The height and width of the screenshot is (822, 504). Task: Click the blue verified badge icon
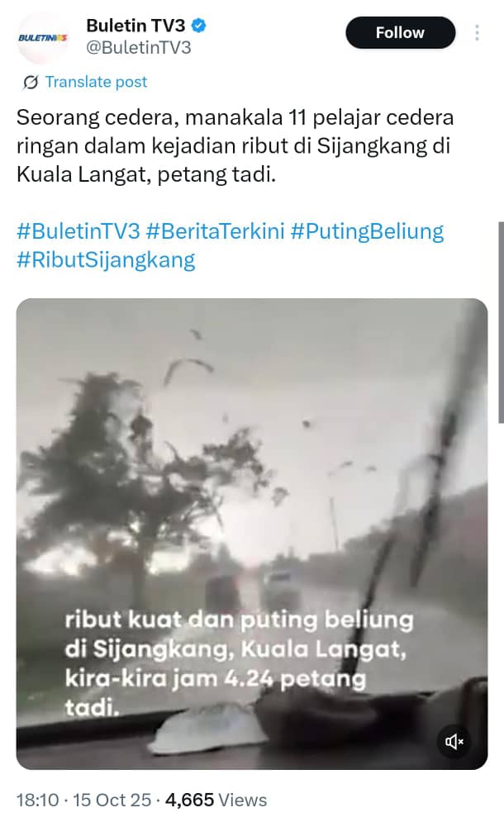coord(198,25)
